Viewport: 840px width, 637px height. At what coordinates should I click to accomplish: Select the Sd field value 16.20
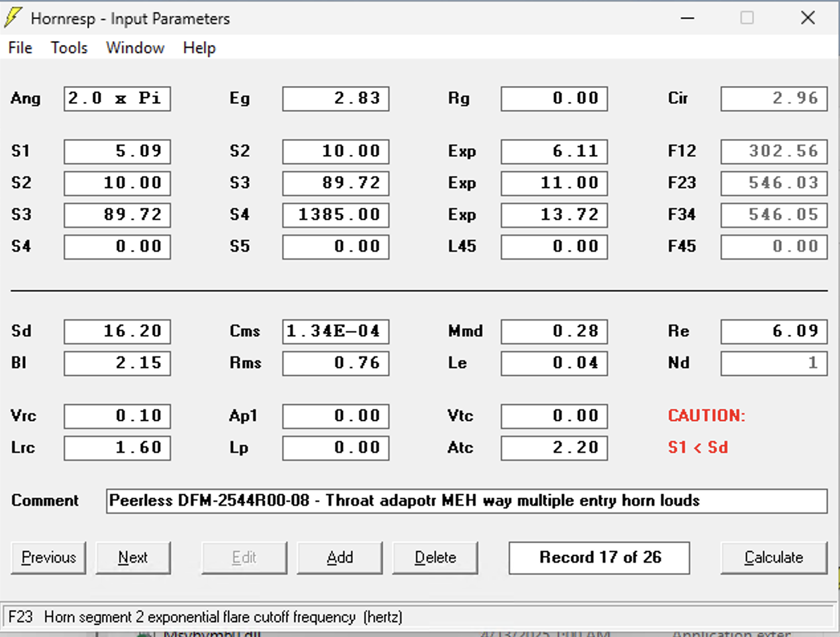point(117,332)
